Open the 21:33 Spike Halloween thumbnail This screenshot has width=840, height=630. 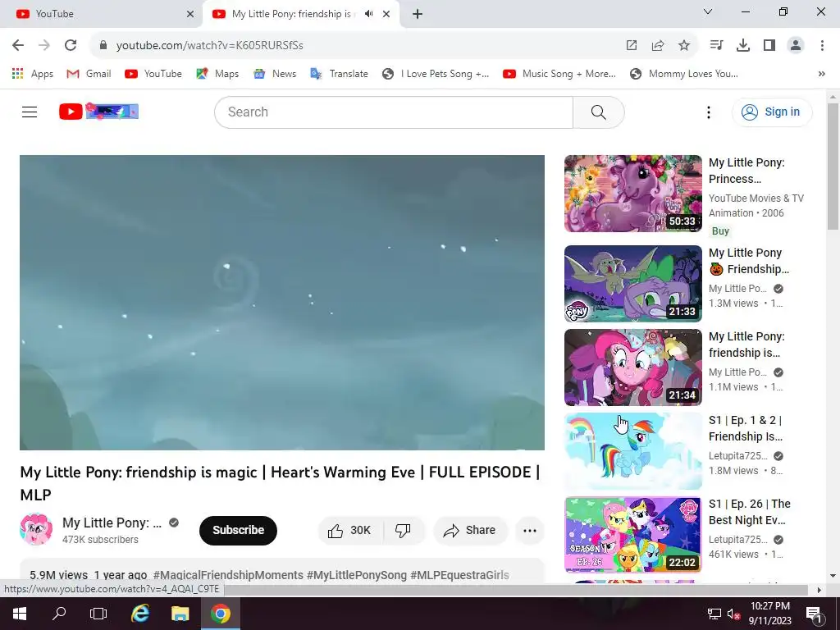click(632, 283)
